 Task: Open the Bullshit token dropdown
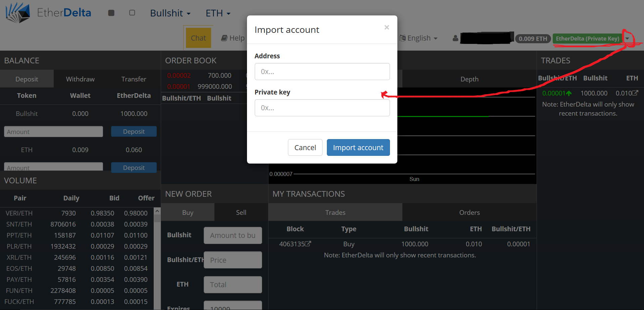170,13
